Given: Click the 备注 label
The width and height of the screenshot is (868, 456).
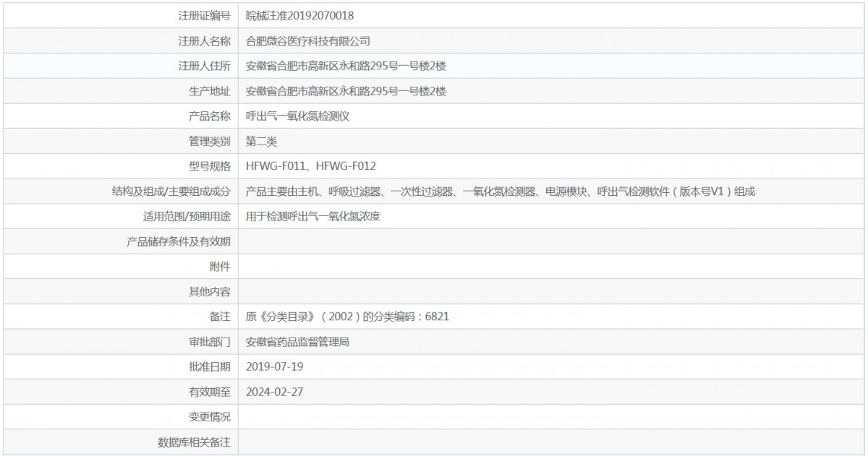Looking at the screenshot, I should 221,317.
